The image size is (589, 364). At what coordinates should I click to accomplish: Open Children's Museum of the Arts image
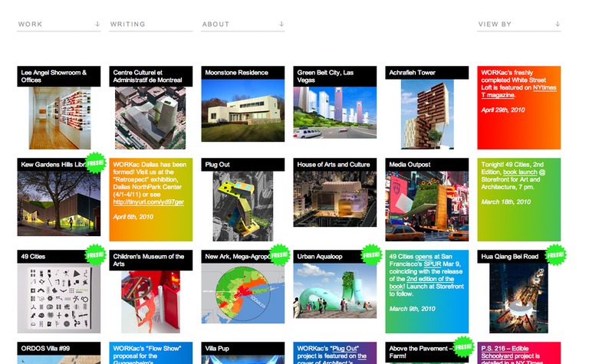pos(150,302)
